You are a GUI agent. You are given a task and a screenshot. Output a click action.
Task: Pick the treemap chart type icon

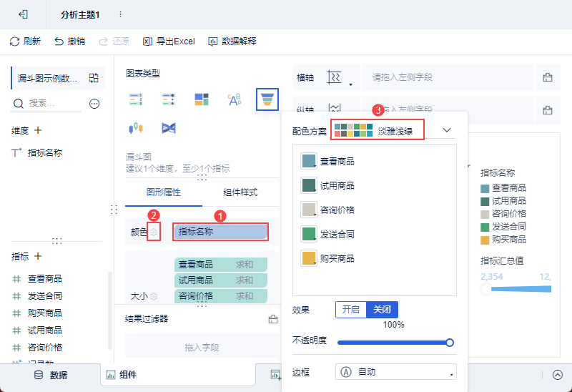point(202,99)
